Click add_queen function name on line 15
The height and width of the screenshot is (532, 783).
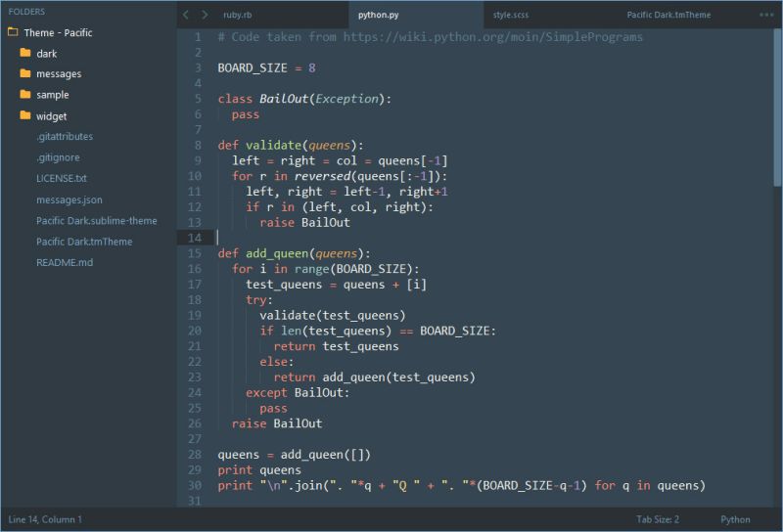click(277, 253)
